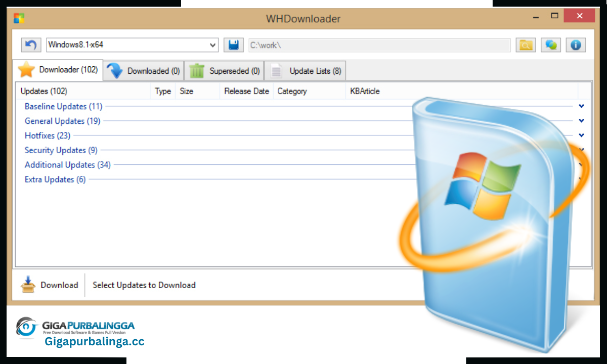This screenshot has width=607, height=364.
Task: Expand the Hotfixes (23) group
Action: (48, 135)
